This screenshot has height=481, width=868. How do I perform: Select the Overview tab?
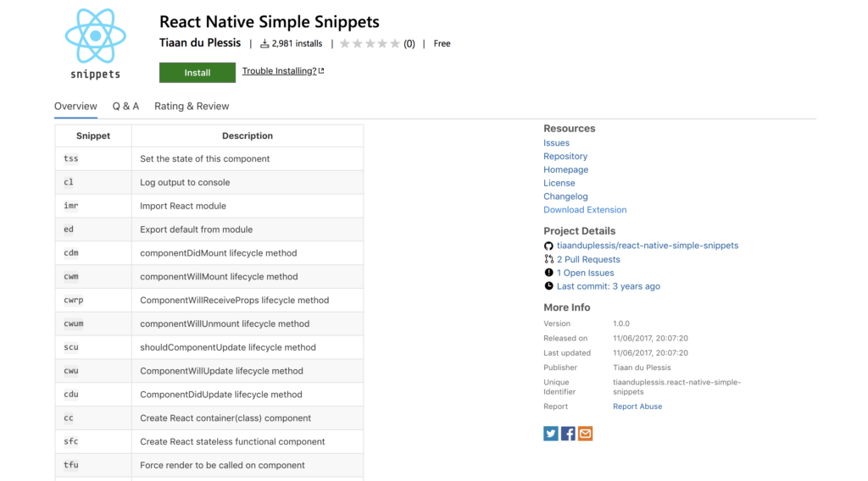click(75, 107)
